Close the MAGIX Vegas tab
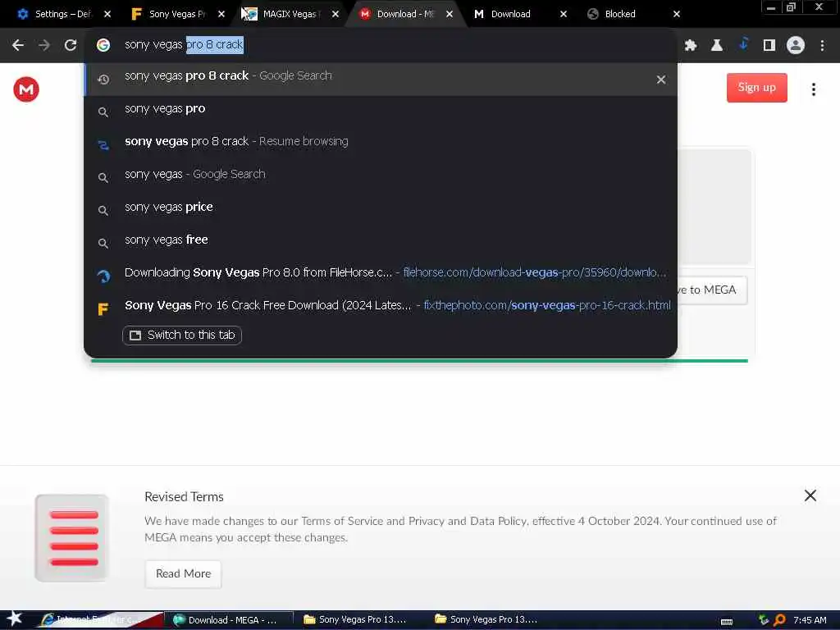Image resolution: width=840 pixels, height=630 pixels. (x=336, y=14)
